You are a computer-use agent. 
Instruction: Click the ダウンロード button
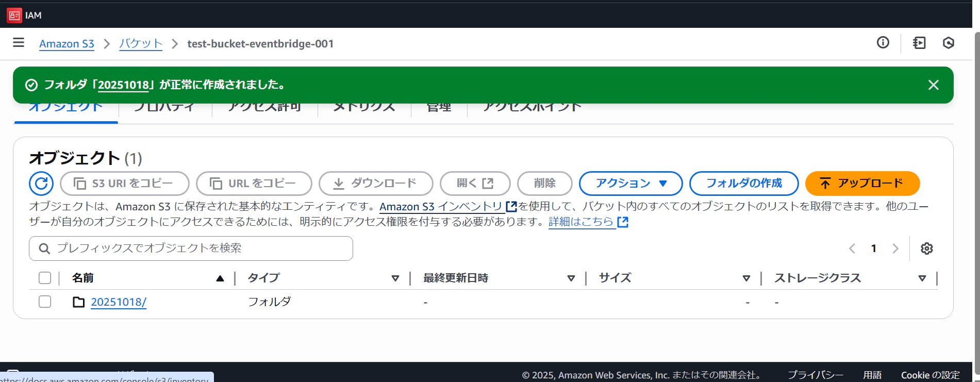pyautogui.click(x=376, y=184)
